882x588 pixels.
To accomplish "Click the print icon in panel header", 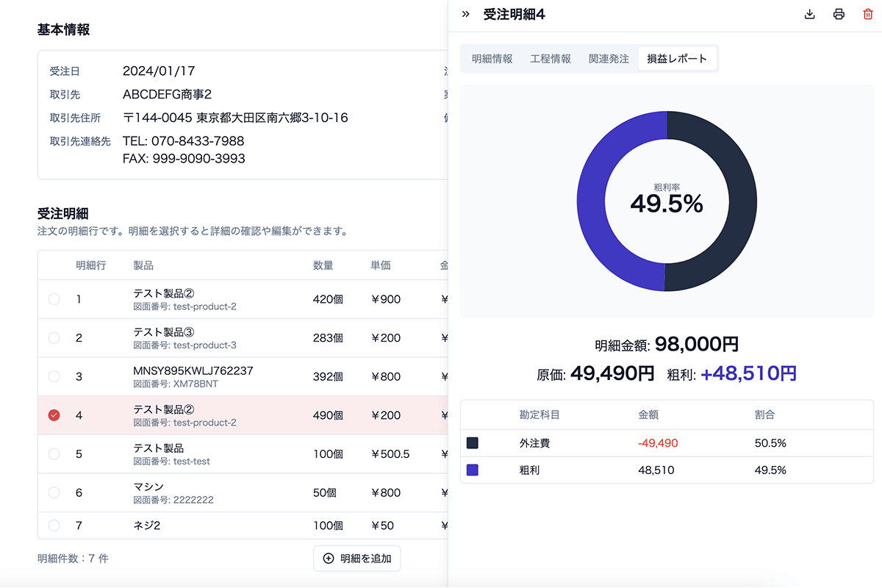I will pos(839,15).
